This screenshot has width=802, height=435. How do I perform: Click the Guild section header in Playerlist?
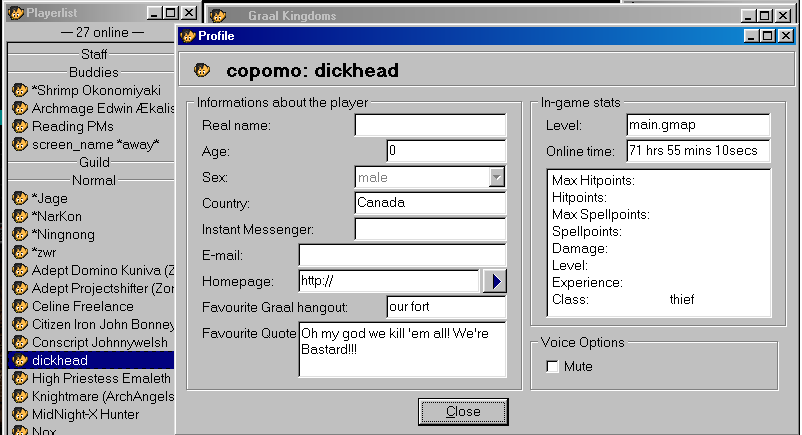(x=94, y=162)
